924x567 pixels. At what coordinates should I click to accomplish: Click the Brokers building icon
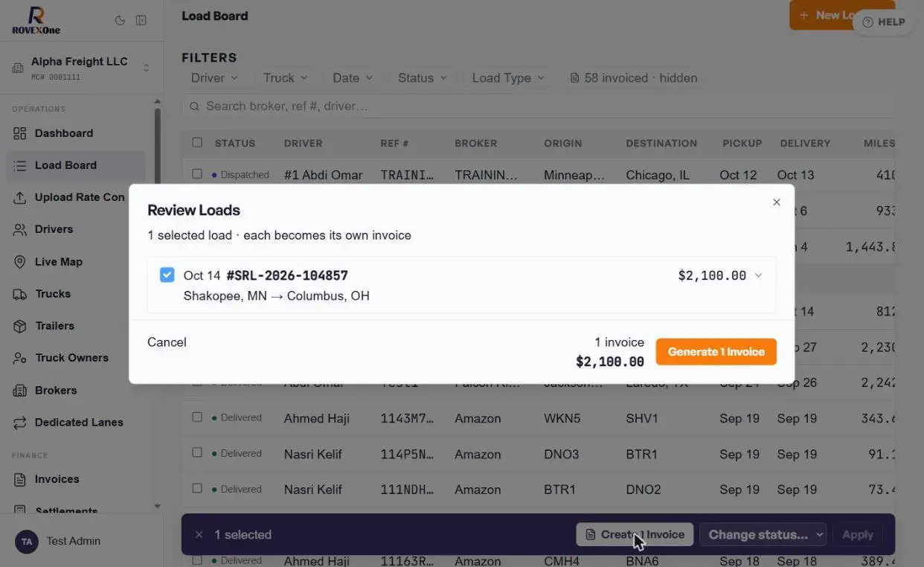(20, 390)
